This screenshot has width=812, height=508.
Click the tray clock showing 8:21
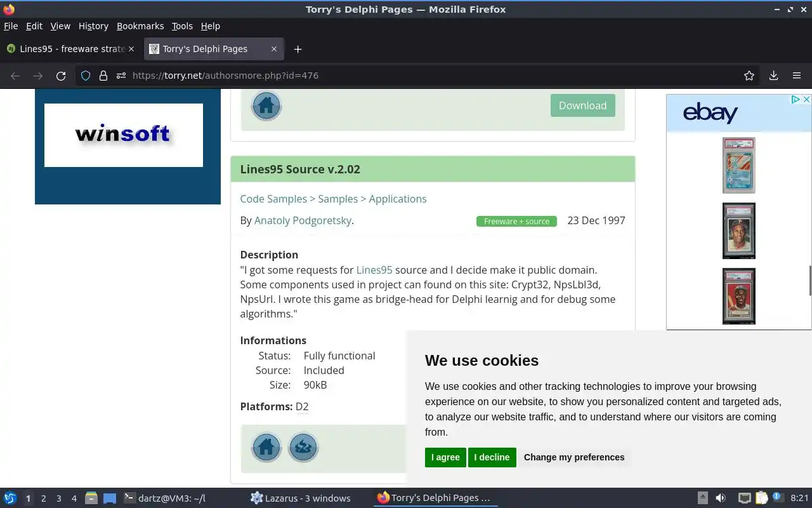[799, 498]
